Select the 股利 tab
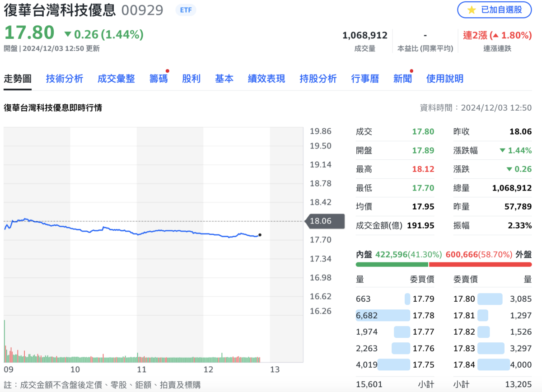This screenshot has height=392, width=542. 191,79
